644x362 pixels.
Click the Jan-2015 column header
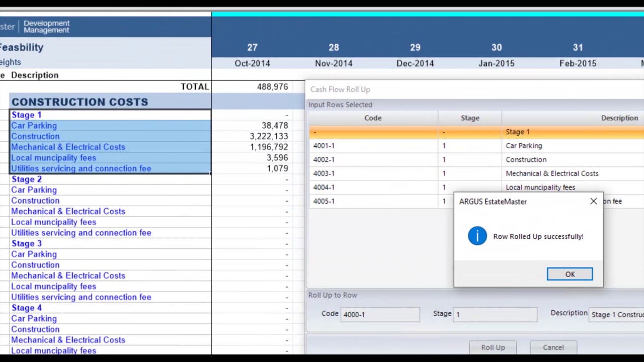pyautogui.click(x=497, y=63)
